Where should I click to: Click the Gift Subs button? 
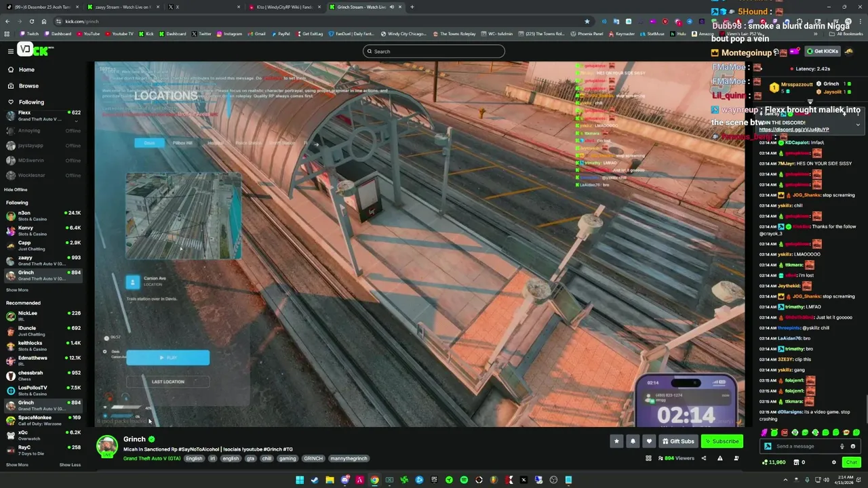coord(678,441)
